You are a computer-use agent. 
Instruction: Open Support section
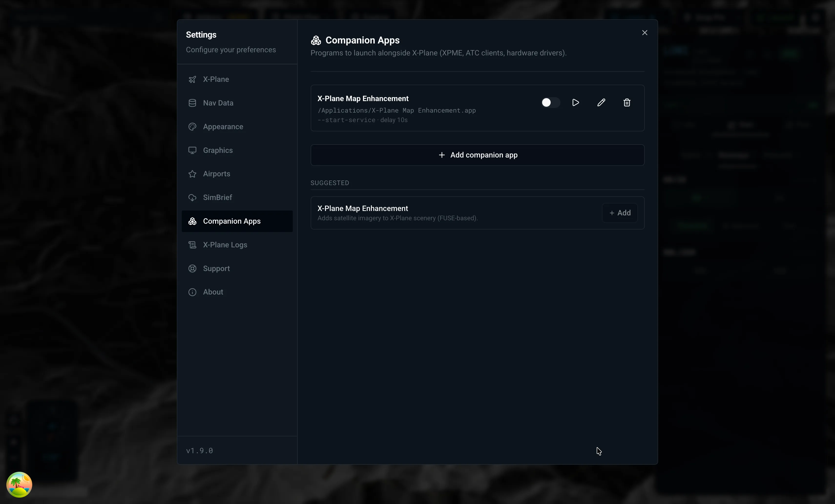(x=237, y=268)
